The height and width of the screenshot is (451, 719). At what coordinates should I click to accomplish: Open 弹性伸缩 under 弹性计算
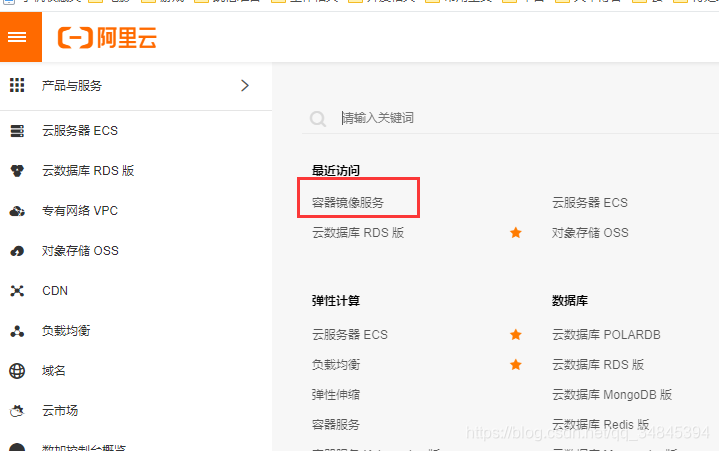tap(336, 395)
